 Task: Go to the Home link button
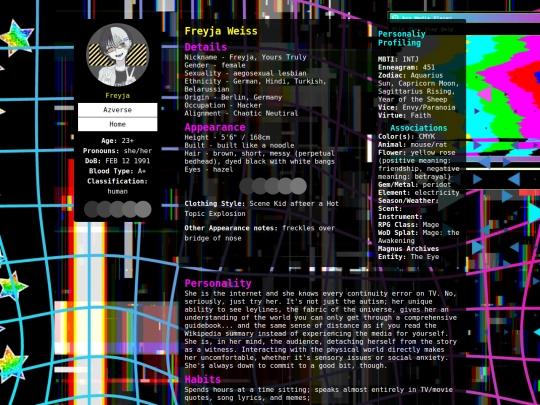tap(117, 124)
